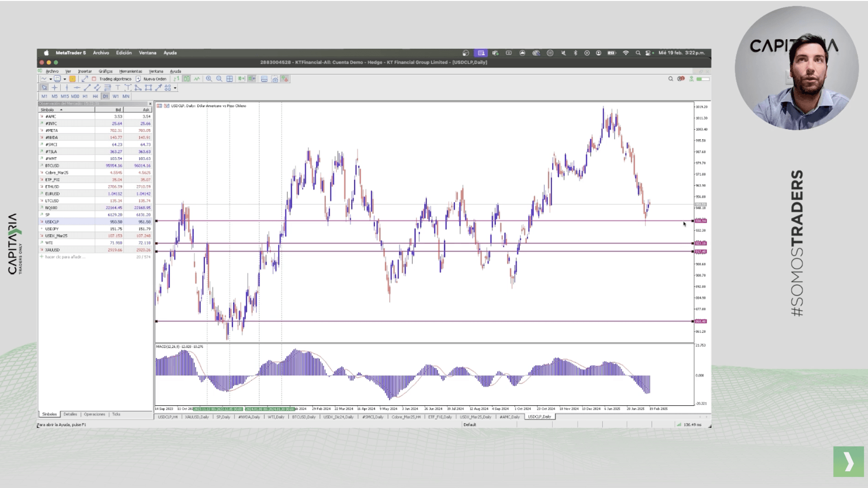Open the macOS Wi-Fi status icon
The height and width of the screenshot is (488, 868).
[626, 53]
